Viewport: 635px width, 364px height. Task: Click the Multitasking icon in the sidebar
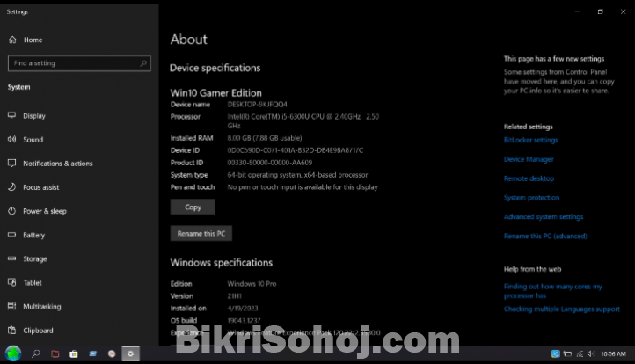[x=11, y=306]
